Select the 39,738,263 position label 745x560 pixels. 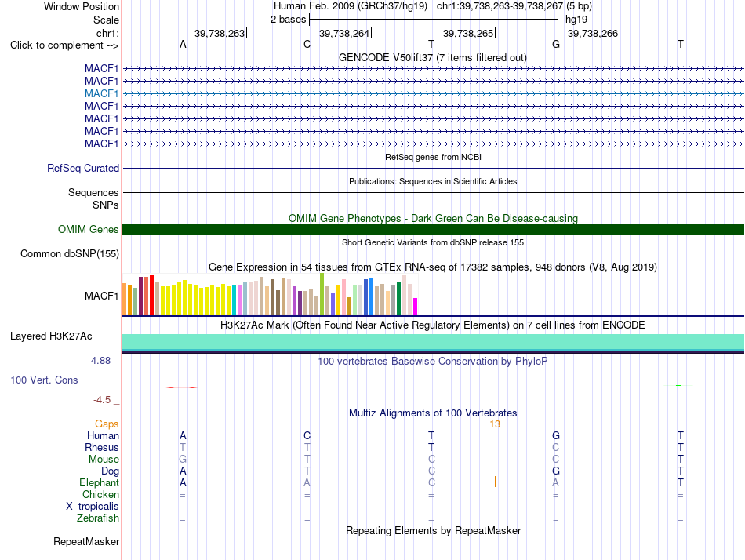point(220,33)
